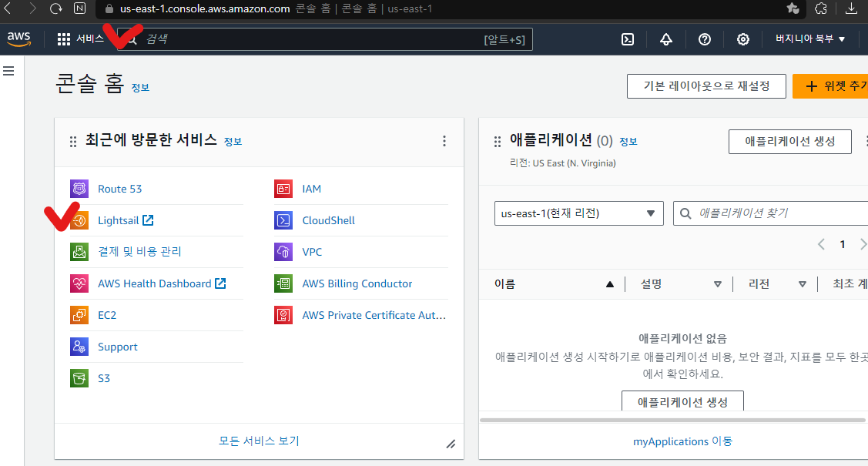868x466 pixels.
Task: Open the 버지니아 북부 region dropdown
Action: 810,39
